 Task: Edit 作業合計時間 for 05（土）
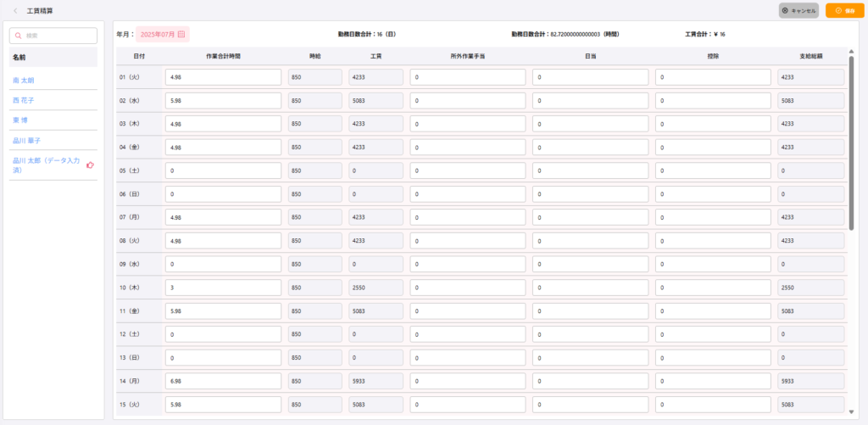coord(223,171)
